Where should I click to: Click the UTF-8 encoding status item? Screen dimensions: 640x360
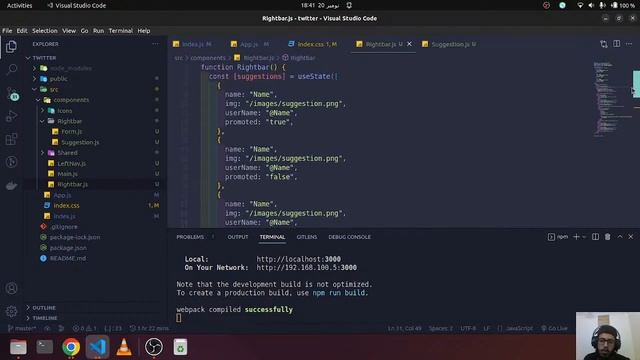tap(468, 328)
